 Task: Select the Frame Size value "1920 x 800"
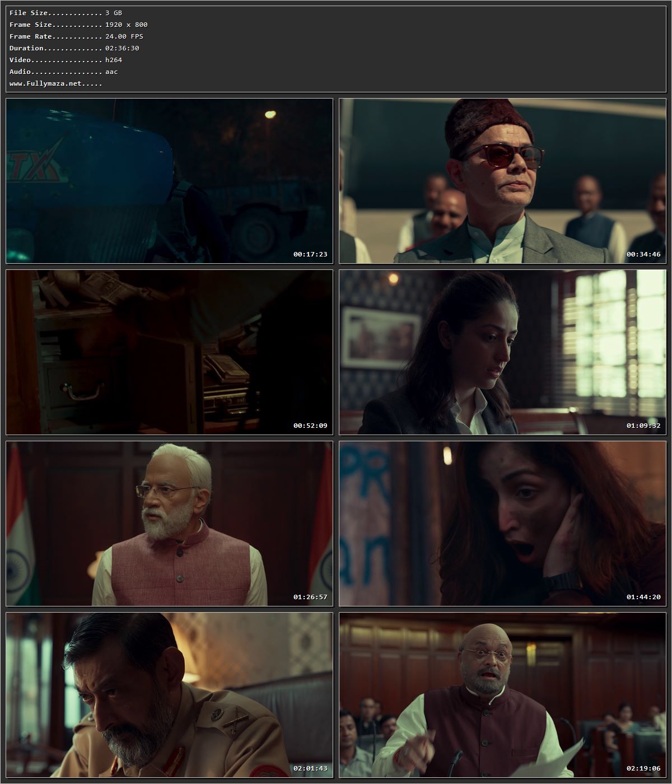(x=127, y=25)
